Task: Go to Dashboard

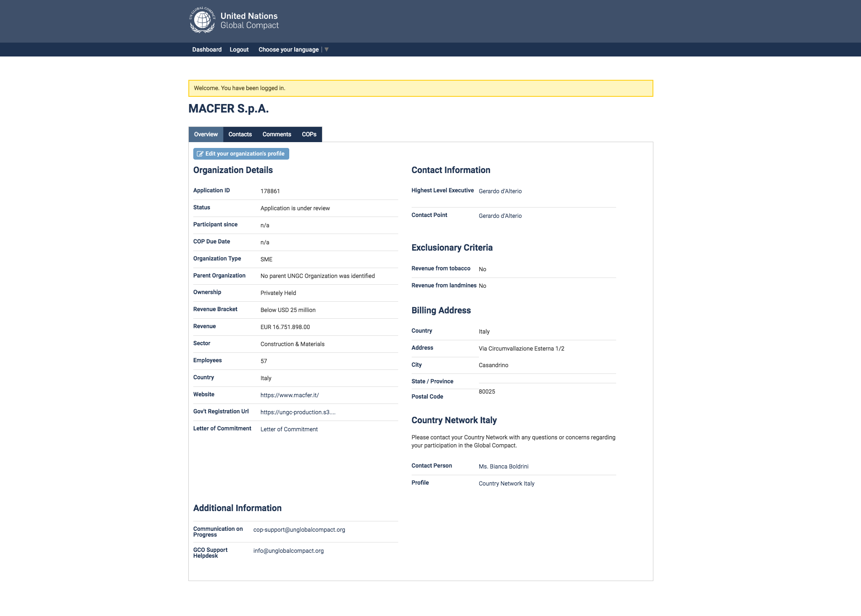Action: [x=207, y=49]
